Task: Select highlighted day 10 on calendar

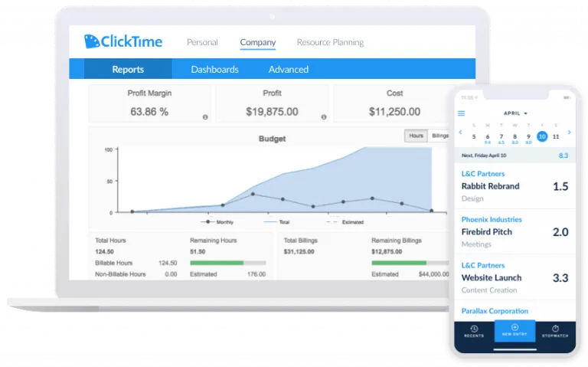Action: coord(542,136)
